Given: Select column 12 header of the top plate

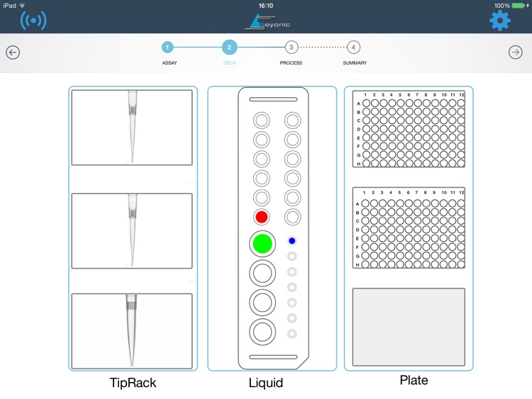Looking at the screenshot, I should pos(462,95).
